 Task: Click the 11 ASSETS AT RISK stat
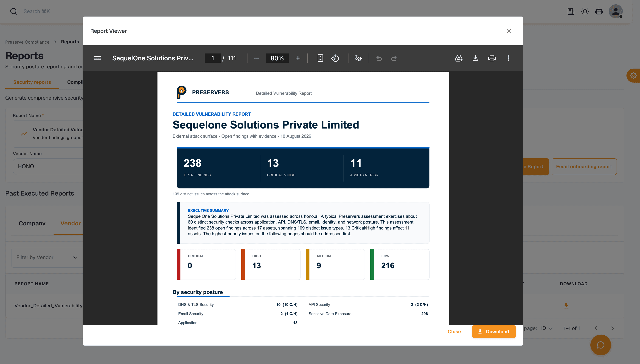click(364, 167)
